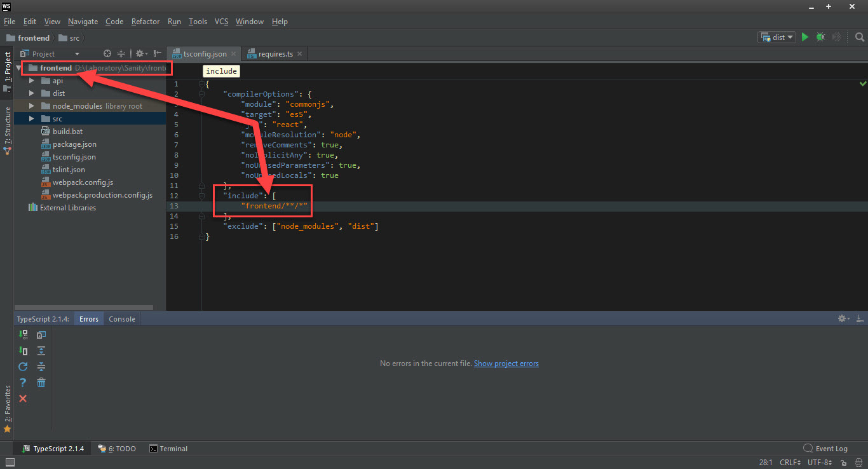The height and width of the screenshot is (469, 868).
Task: Click compile all icon in TypeScript panel
Action: click(23, 335)
